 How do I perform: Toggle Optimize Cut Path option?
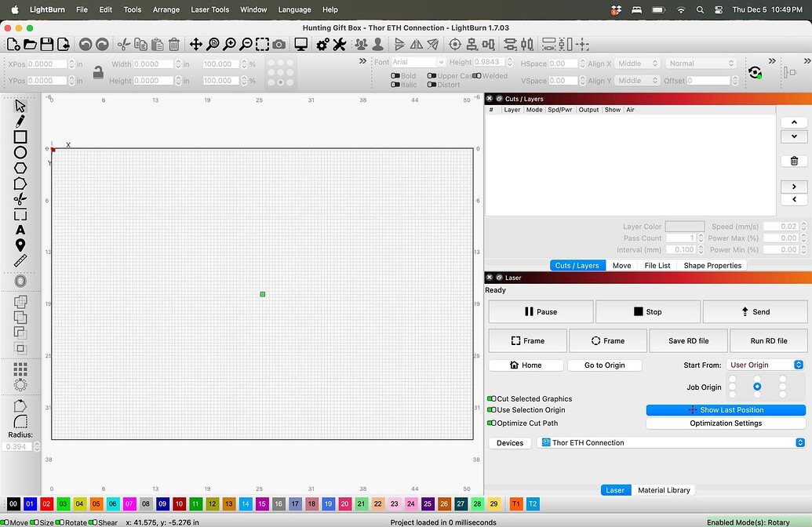pos(493,423)
